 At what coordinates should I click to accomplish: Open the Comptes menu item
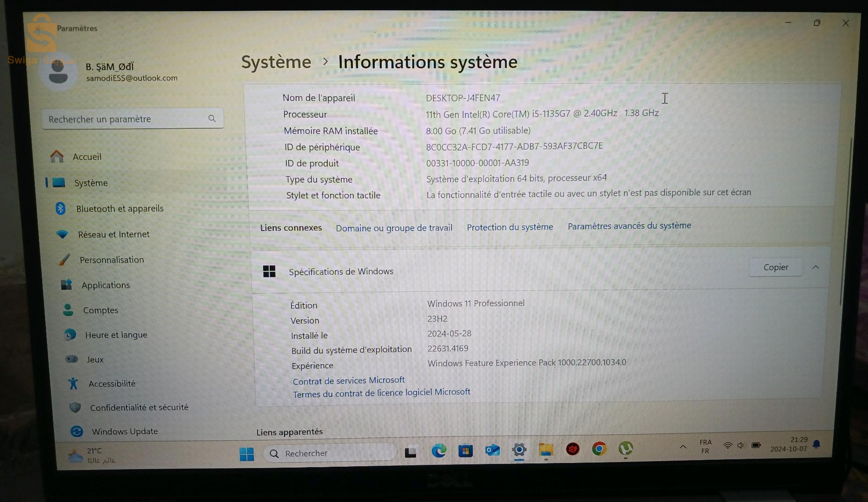100,310
